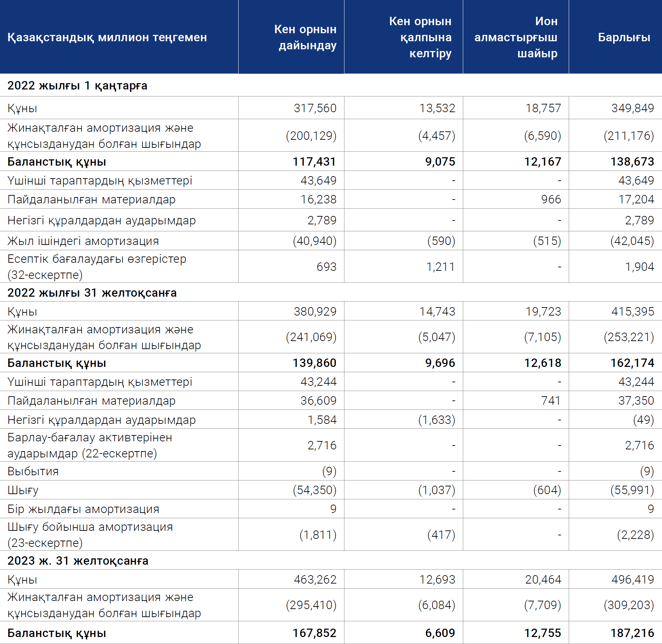
Task: Click the bold value 117,431
Action: click(x=314, y=161)
